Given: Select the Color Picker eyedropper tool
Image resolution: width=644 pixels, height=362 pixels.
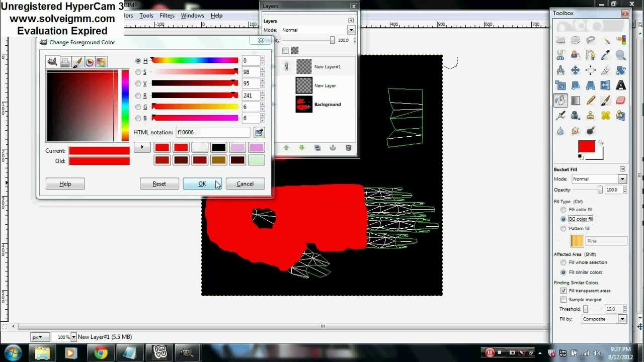Looking at the screenshot, I should click(606, 55).
